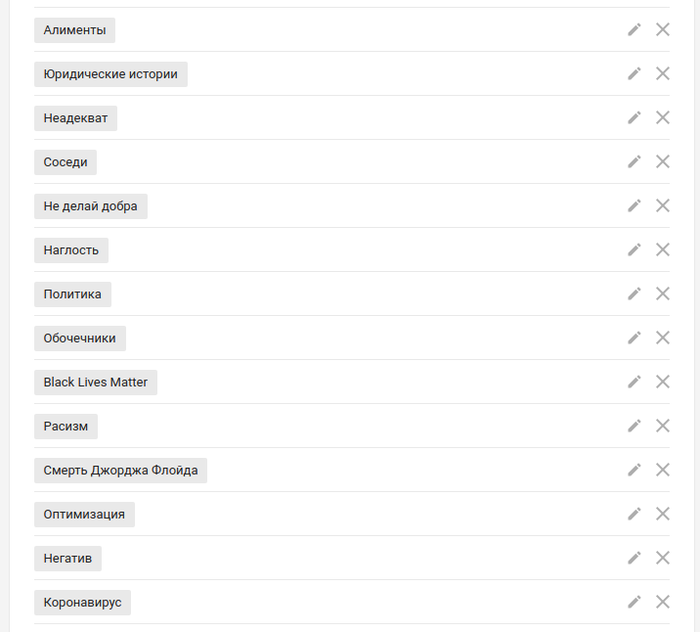Open the Политика tag chip

[72, 294]
